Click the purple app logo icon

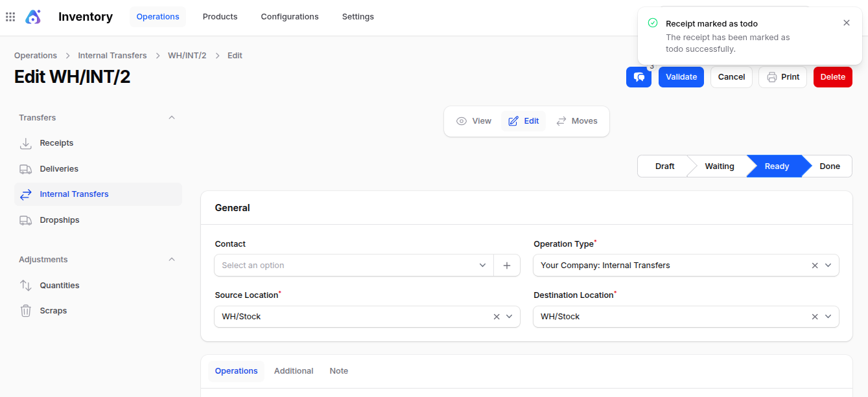[x=33, y=17]
